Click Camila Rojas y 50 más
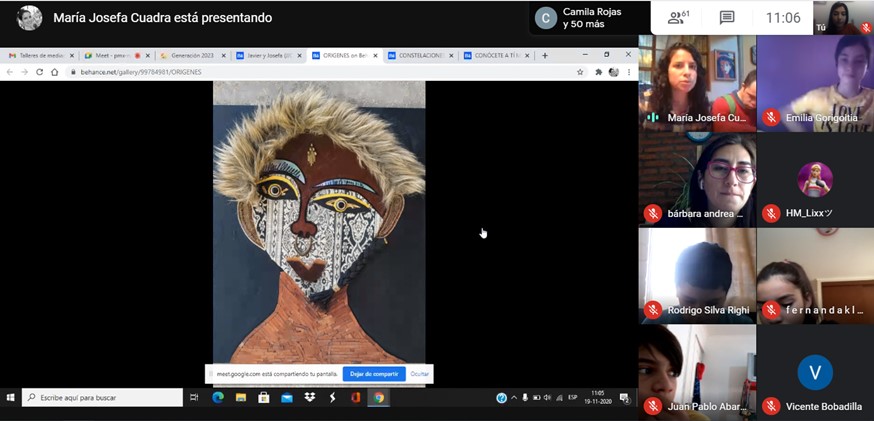Image resolution: width=874 pixels, height=421 pixels. coord(590,18)
